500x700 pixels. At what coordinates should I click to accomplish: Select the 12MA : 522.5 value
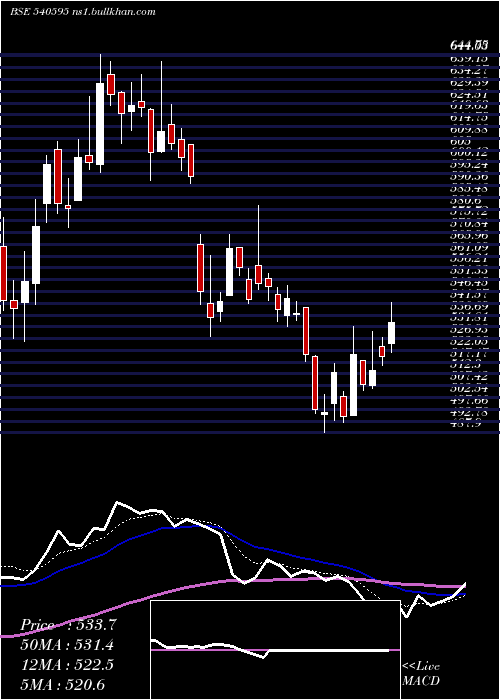click(x=67, y=664)
